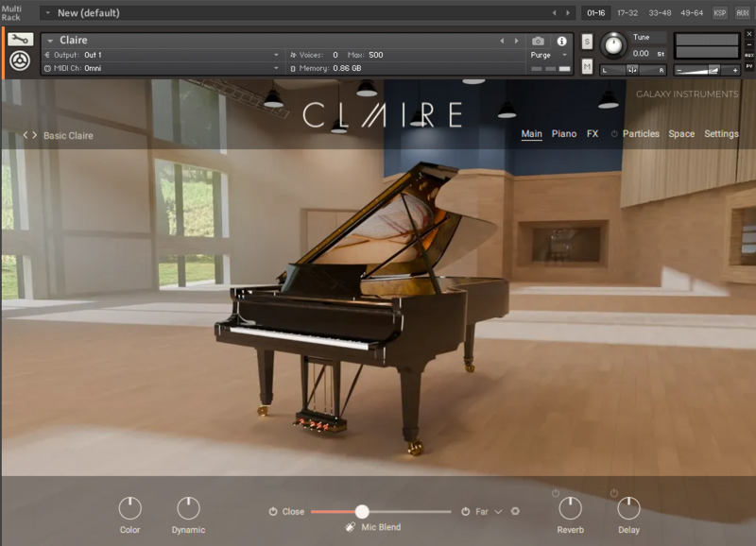The height and width of the screenshot is (546, 756).
Task: Open Far mic settings hexagon icon
Action: tap(515, 511)
